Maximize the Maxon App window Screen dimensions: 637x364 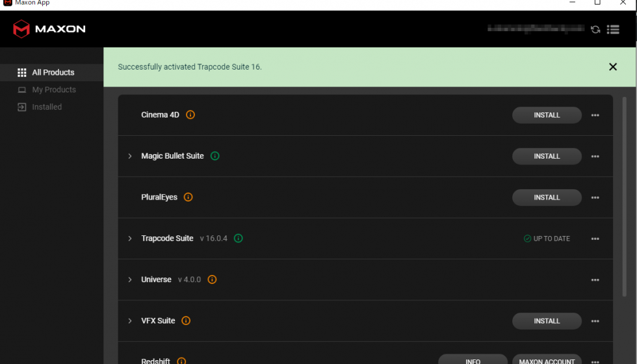tap(597, 3)
